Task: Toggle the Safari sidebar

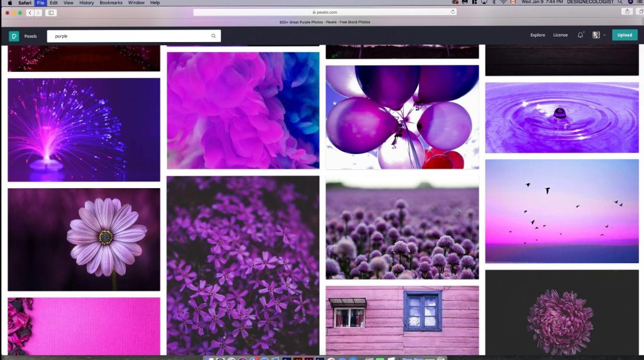Action: coord(51,13)
